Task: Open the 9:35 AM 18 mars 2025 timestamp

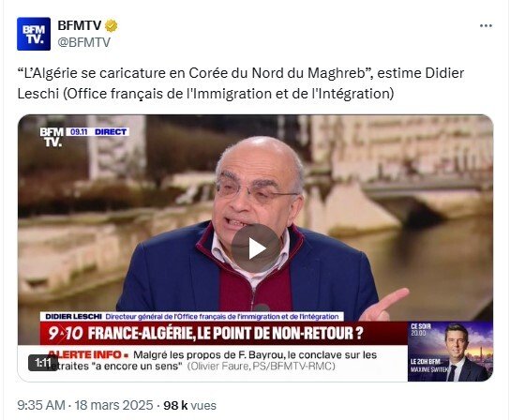Action: [85, 405]
